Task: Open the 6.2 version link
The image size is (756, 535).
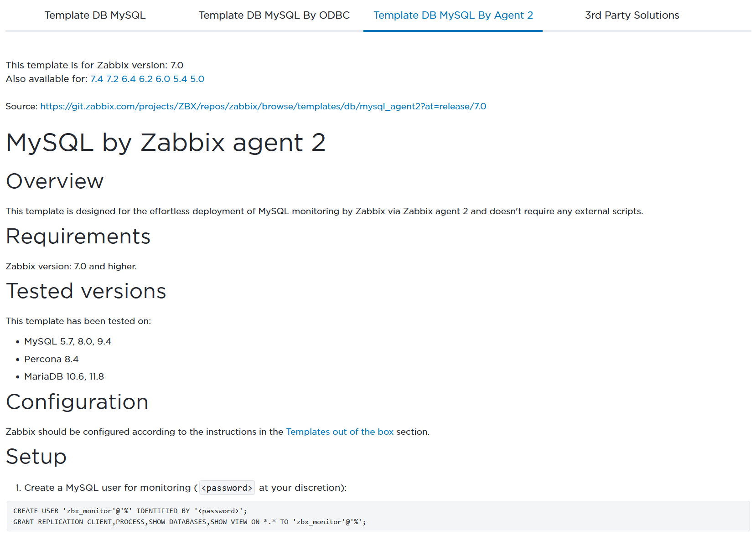Action: point(145,79)
